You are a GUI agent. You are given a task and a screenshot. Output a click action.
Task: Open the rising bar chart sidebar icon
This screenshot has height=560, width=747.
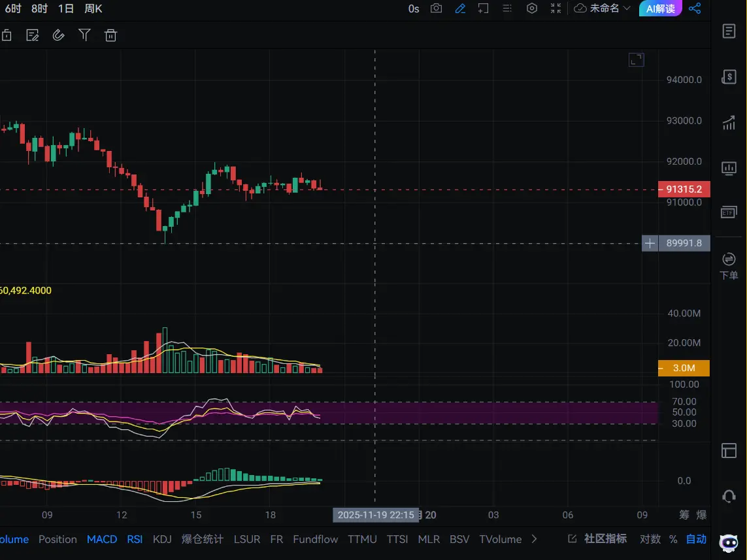coord(729,122)
